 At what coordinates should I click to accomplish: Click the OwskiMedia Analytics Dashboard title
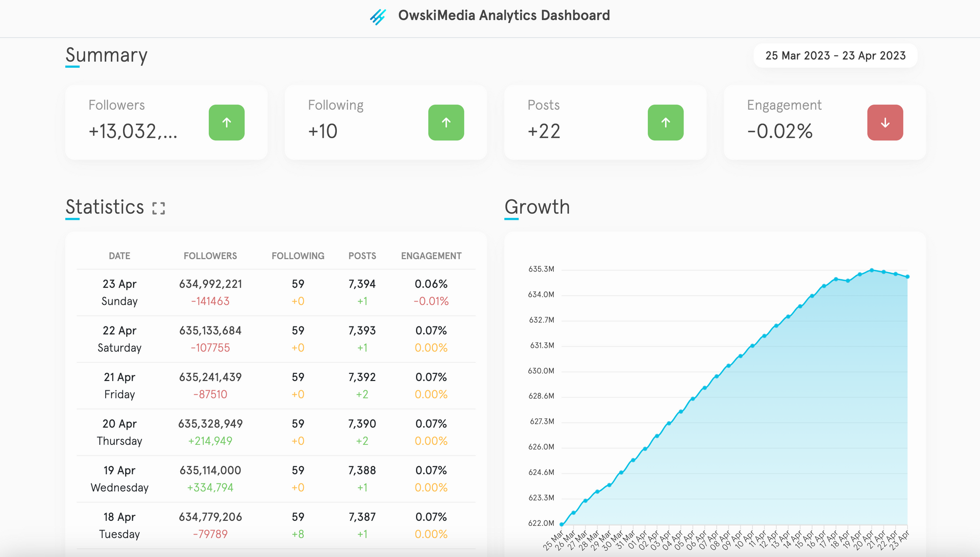click(x=504, y=15)
